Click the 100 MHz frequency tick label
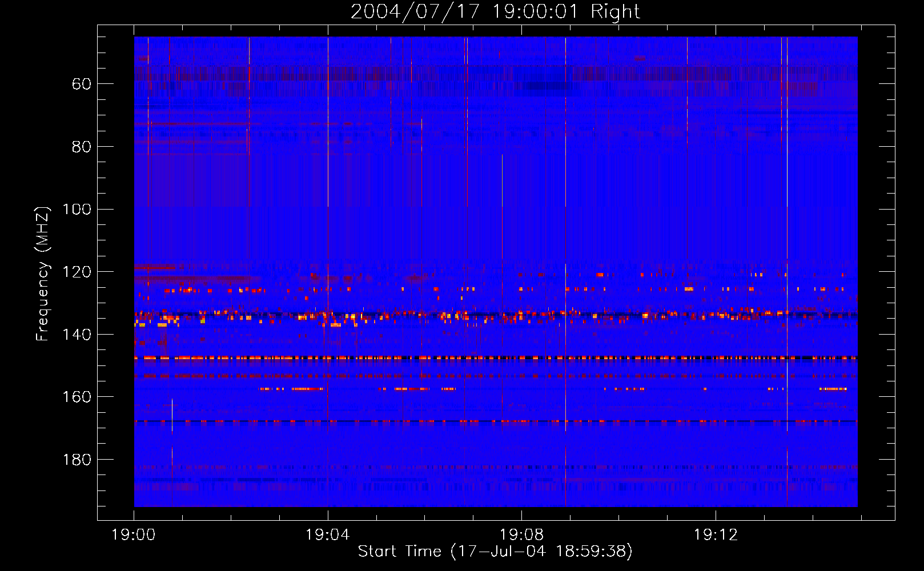 coord(77,210)
